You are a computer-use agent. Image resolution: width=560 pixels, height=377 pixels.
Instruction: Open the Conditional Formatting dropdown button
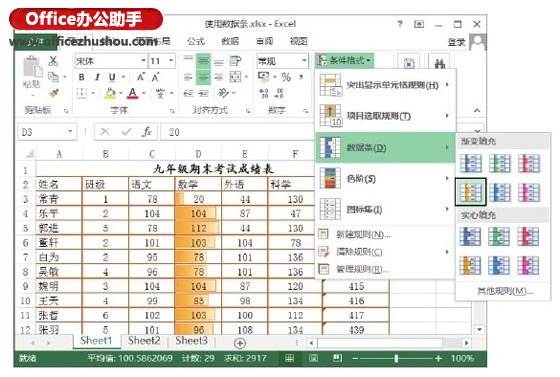[345, 60]
